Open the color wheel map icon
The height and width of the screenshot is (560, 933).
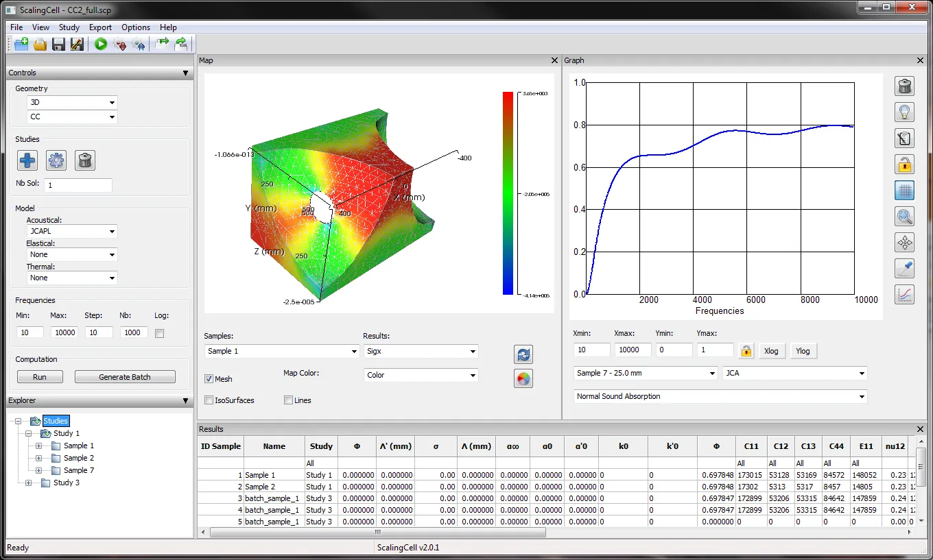click(523, 378)
